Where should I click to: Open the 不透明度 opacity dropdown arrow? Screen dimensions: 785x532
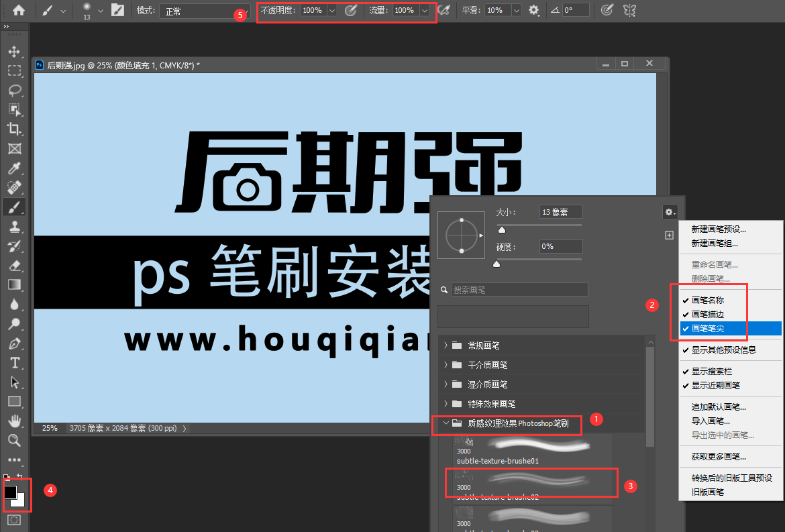[x=332, y=11]
